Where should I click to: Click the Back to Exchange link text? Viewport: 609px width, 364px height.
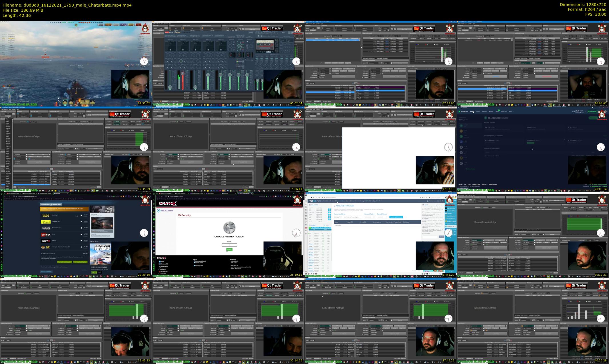[x=167, y=211]
